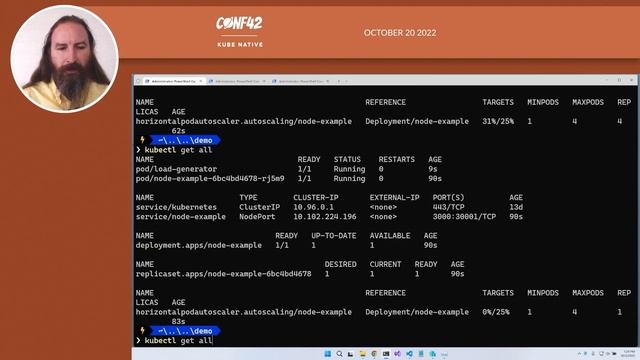Click the NodePort service type

257,217
